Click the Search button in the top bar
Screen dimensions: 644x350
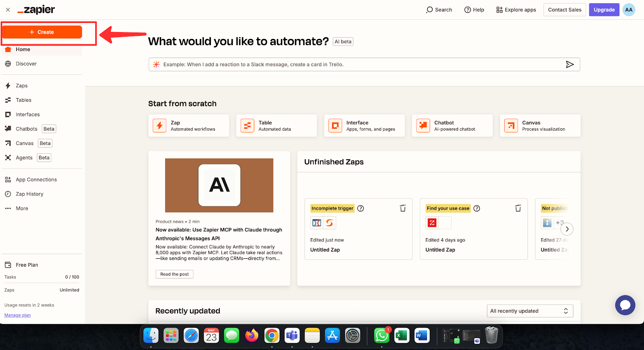pos(439,10)
